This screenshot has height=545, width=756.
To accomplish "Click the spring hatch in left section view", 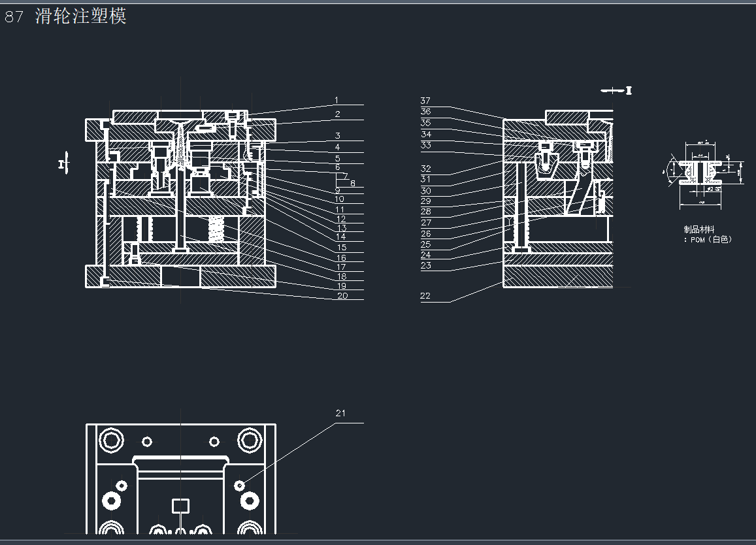I will [216, 229].
